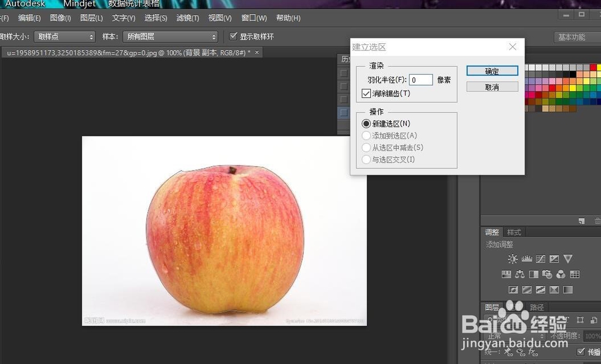Toggle the 显示取样环 option in the options bar
The image size is (601, 364).
pyautogui.click(x=234, y=35)
